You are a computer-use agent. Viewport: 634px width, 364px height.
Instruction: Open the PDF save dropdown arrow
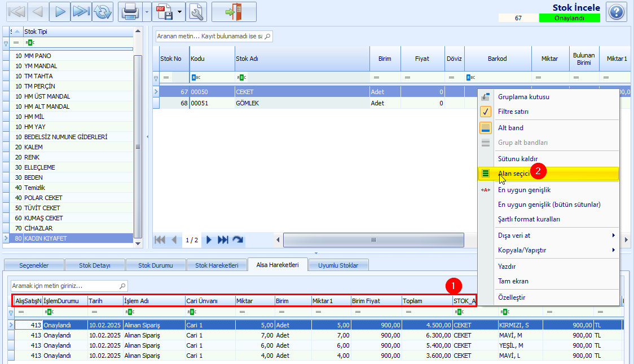[x=179, y=12]
